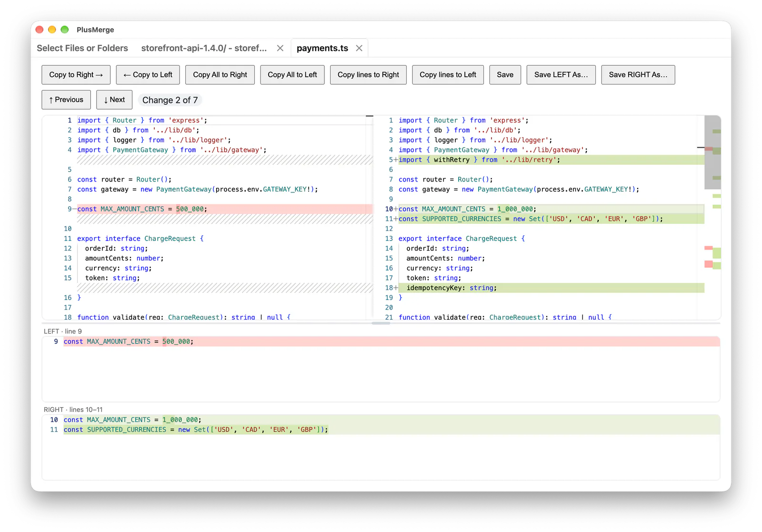Select right line idempotencyKey: string

(551, 288)
